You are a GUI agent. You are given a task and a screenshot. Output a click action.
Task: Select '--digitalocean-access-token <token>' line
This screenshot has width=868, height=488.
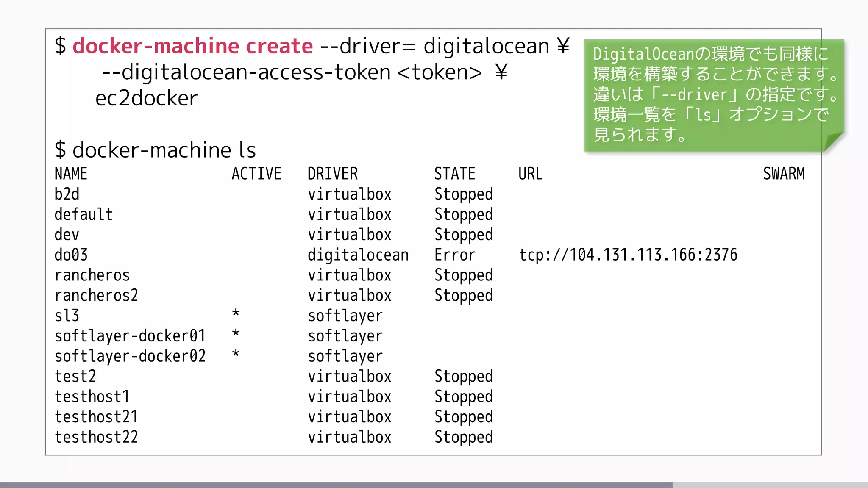click(x=292, y=72)
